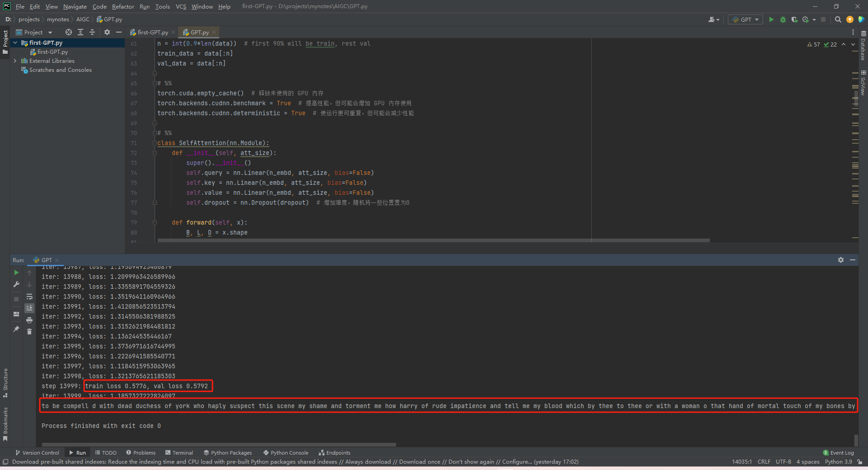Jump to previous highlighted error arrow

[x=844, y=44]
